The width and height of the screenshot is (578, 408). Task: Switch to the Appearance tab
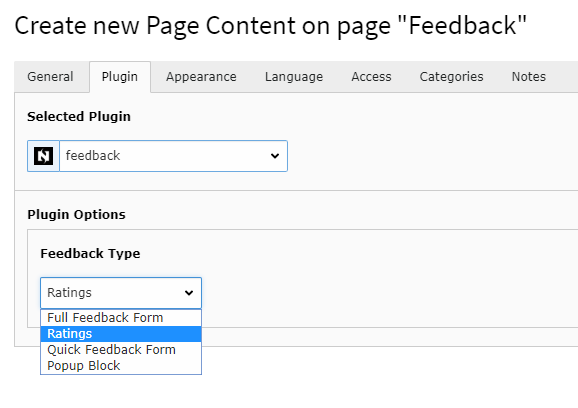pos(201,77)
